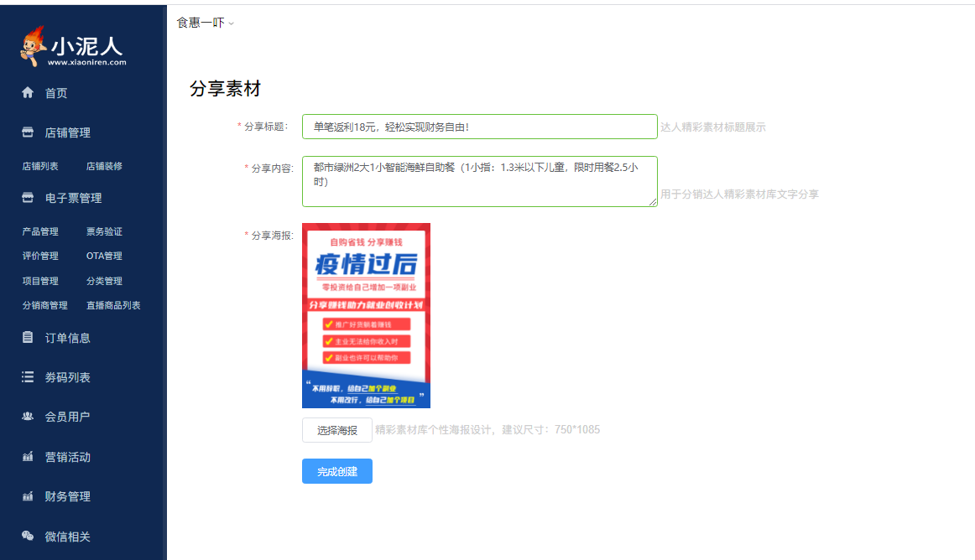Click the 选择海报 button

coord(336,430)
